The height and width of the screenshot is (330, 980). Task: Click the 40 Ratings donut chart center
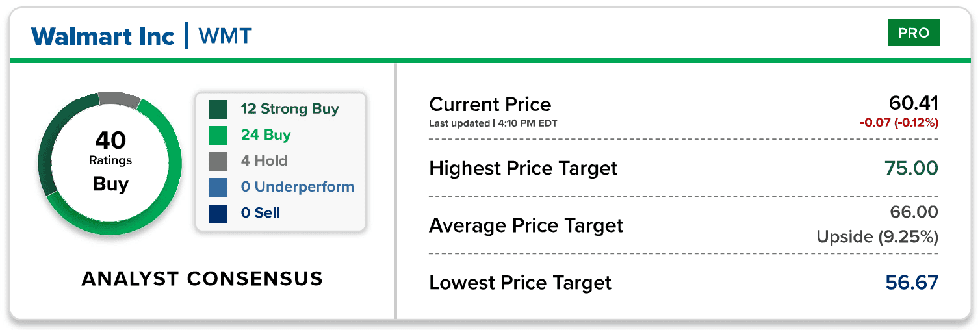[x=110, y=162]
